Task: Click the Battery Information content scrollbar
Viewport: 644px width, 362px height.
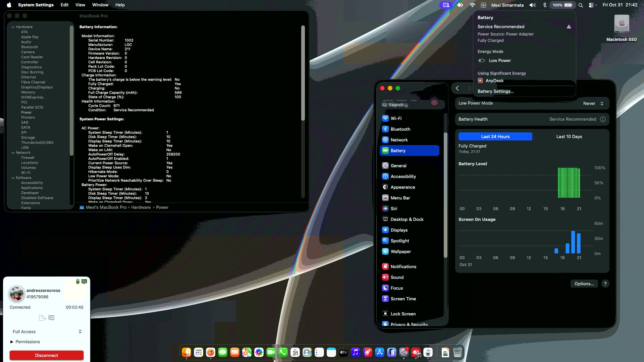Action: point(303,73)
